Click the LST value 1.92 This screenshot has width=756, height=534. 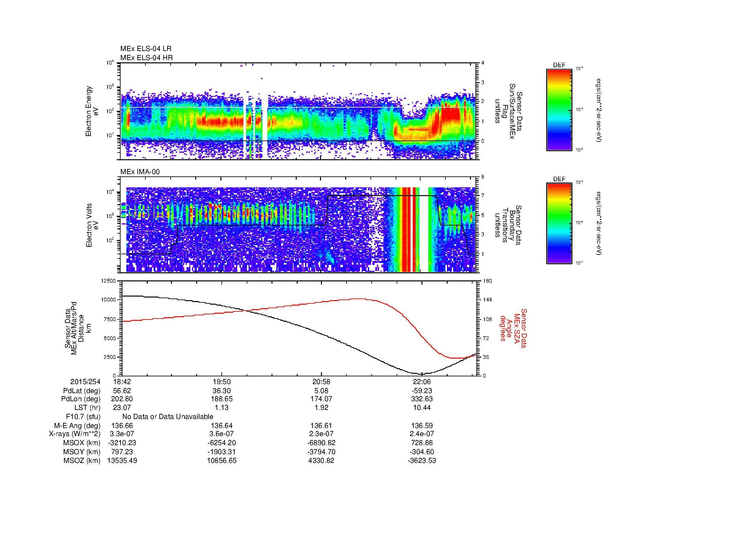(322, 408)
